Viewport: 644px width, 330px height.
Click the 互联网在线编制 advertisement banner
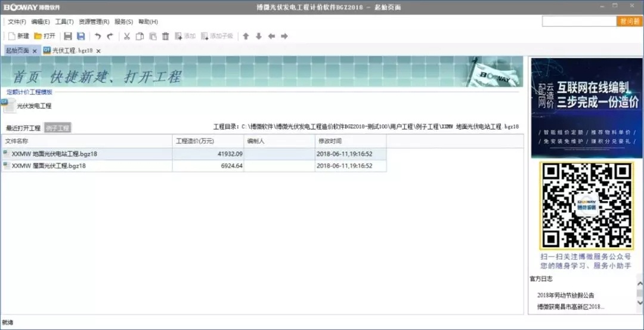587,107
